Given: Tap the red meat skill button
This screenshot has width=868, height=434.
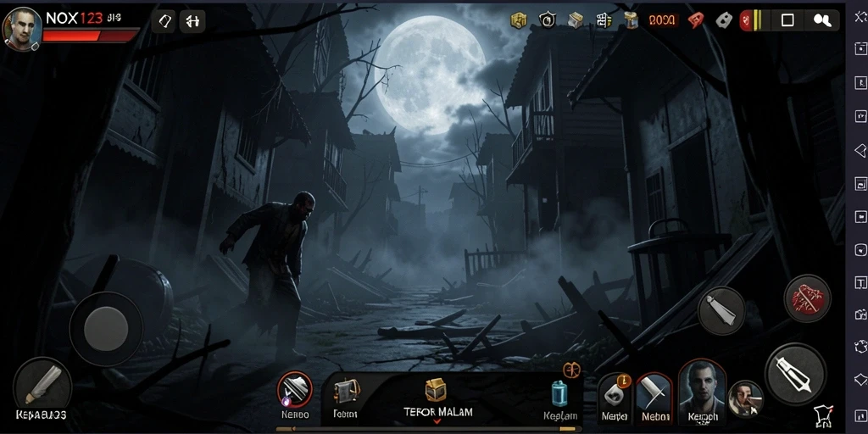Looking at the screenshot, I should (808, 298).
